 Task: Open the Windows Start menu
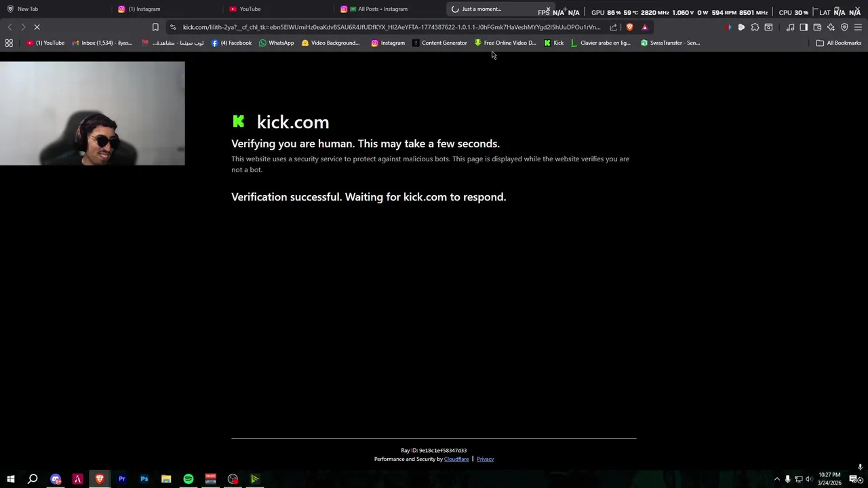click(x=11, y=479)
